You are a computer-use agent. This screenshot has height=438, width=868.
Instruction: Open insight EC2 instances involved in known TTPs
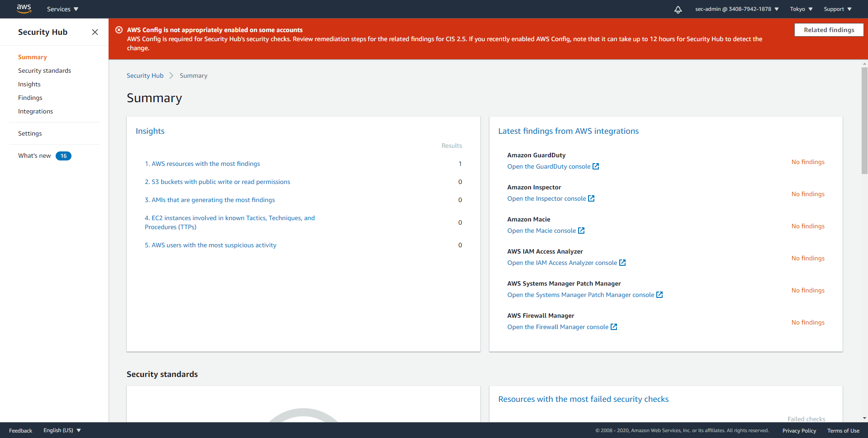click(x=230, y=222)
